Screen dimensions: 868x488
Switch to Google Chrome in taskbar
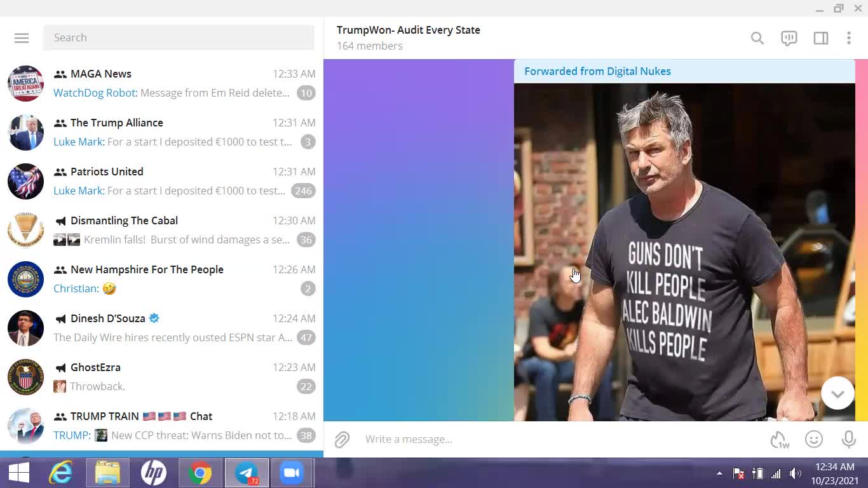click(200, 473)
